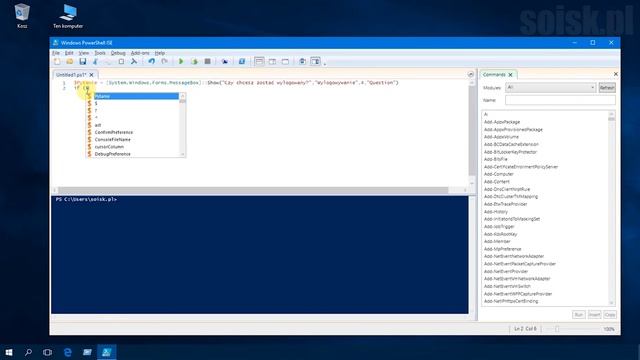Viewport: 640px width, 360px height.
Task: Click the PowerShell console prompt area
Action: tap(260, 255)
